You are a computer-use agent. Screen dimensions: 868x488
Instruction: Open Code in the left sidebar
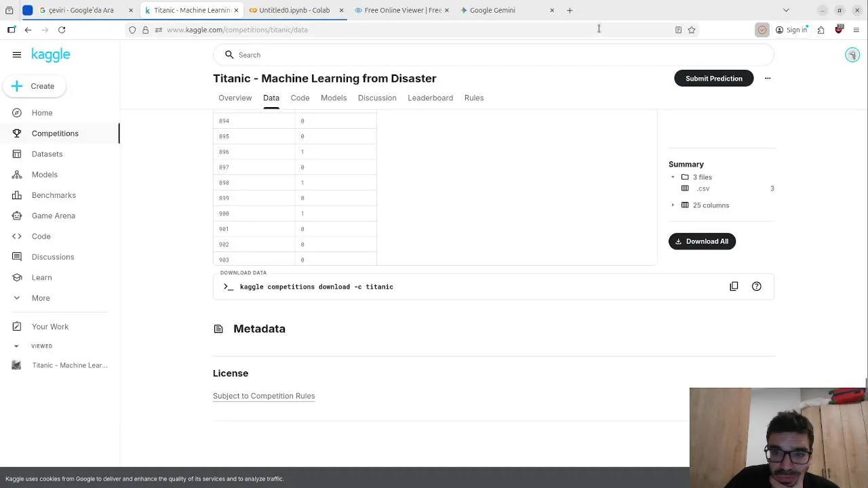41,237
